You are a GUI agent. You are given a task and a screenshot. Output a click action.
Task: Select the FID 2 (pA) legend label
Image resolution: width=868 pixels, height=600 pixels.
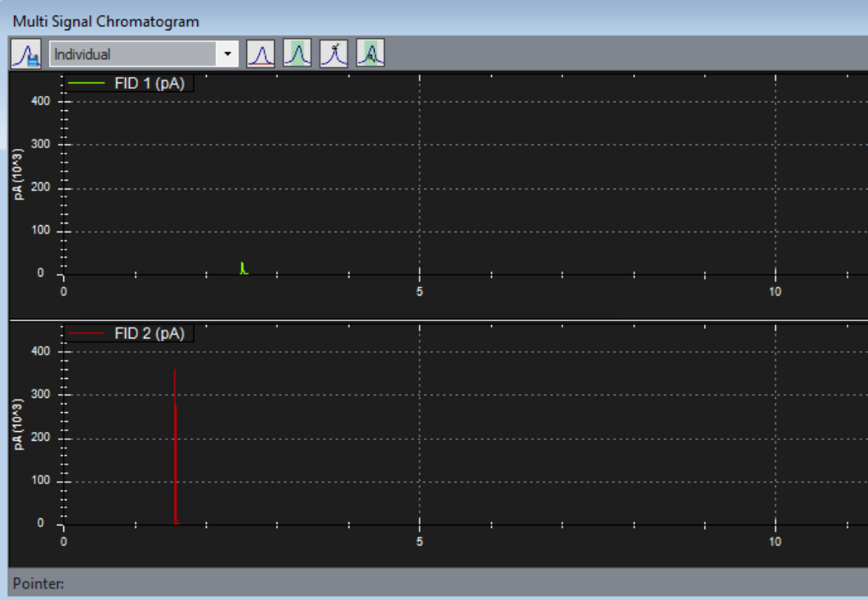click(x=150, y=334)
